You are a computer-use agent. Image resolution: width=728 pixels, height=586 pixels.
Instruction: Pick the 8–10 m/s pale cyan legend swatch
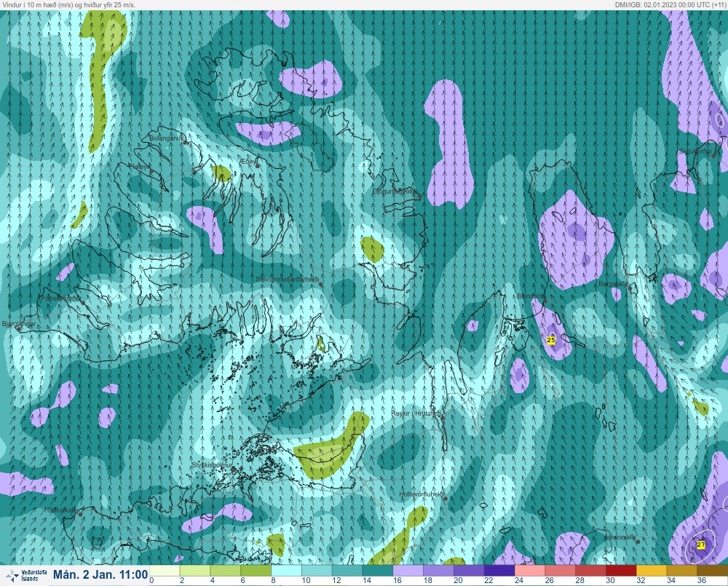286,571
